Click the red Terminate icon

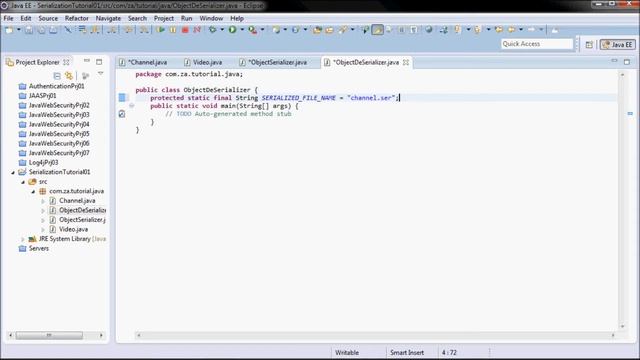[185, 30]
